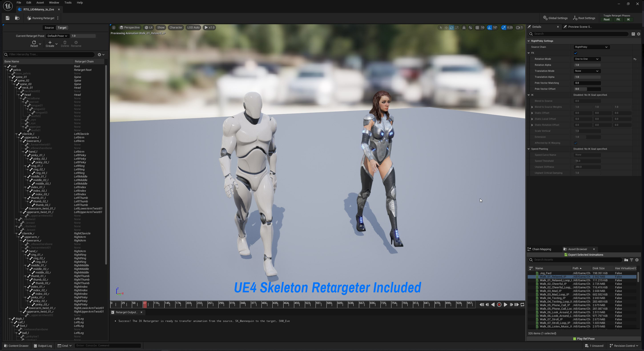The image size is (644, 351).
Task: Collapse the Speed Planting section
Action: 529,149
